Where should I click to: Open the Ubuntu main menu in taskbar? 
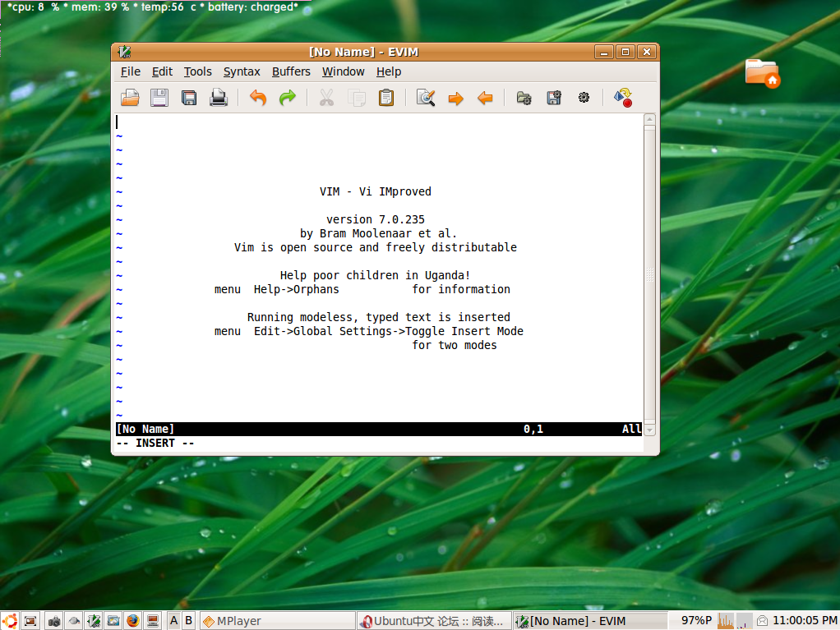(10, 621)
